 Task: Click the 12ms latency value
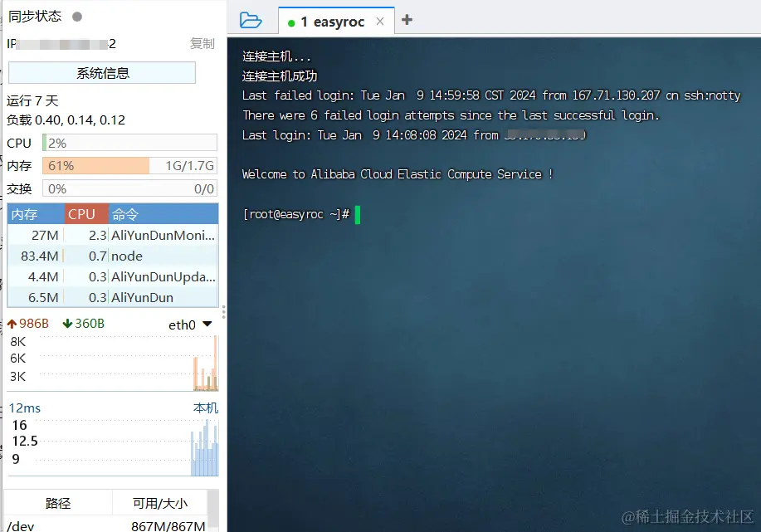click(25, 408)
